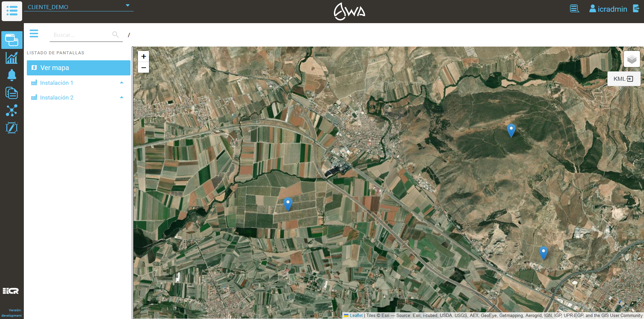The width and height of the screenshot is (644, 319).
Task: Select the screens panel sidebar icon
Action: pyautogui.click(x=12, y=40)
